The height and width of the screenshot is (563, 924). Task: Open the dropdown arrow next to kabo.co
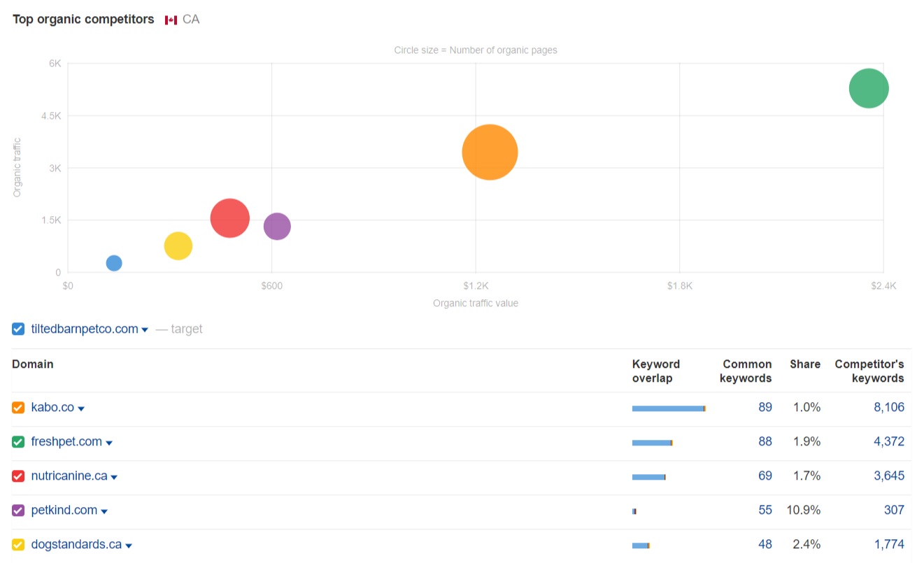tap(81, 409)
